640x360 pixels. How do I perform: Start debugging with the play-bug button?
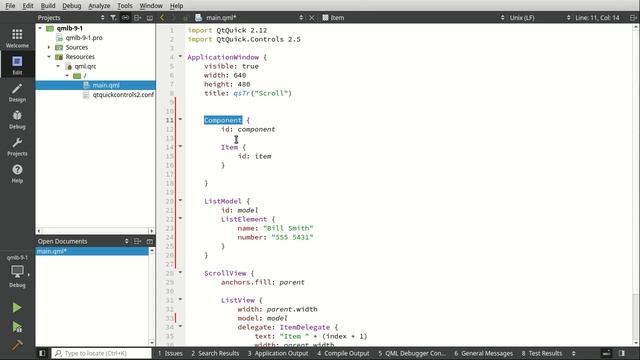pyautogui.click(x=17, y=327)
